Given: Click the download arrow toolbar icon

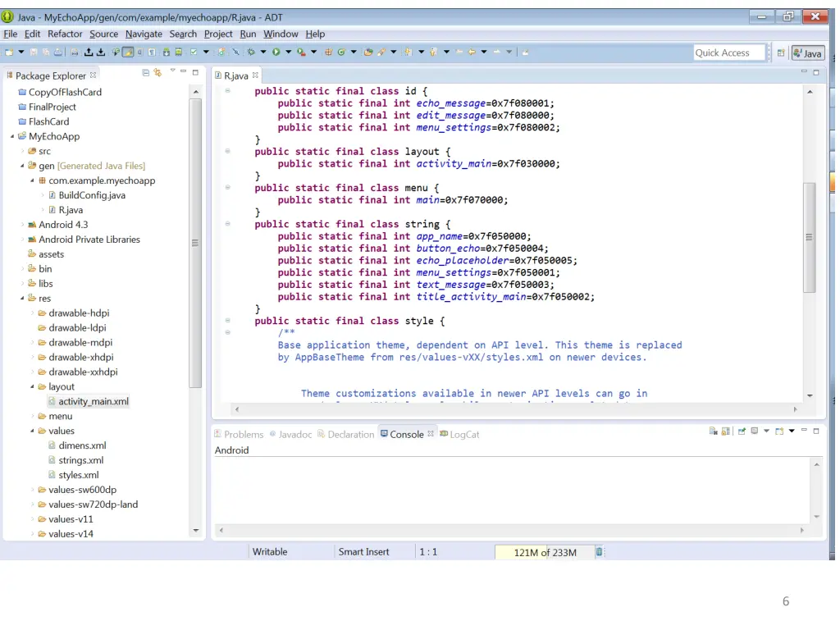Looking at the screenshot, I should (101, 52).
